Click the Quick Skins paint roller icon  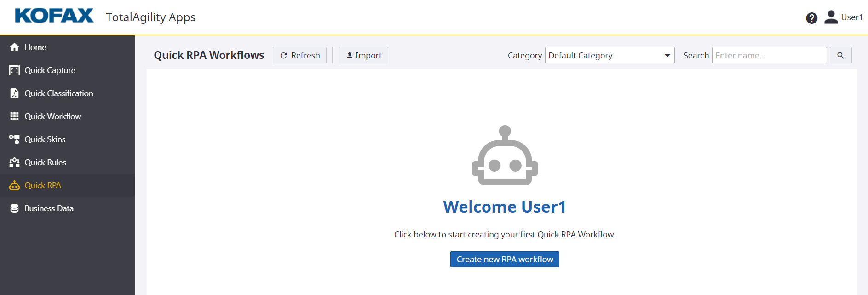15,139
